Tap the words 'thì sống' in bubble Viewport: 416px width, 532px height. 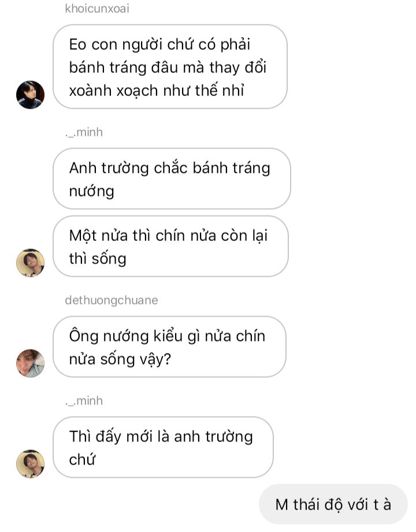pyautogui.click(x=98, y=259)
